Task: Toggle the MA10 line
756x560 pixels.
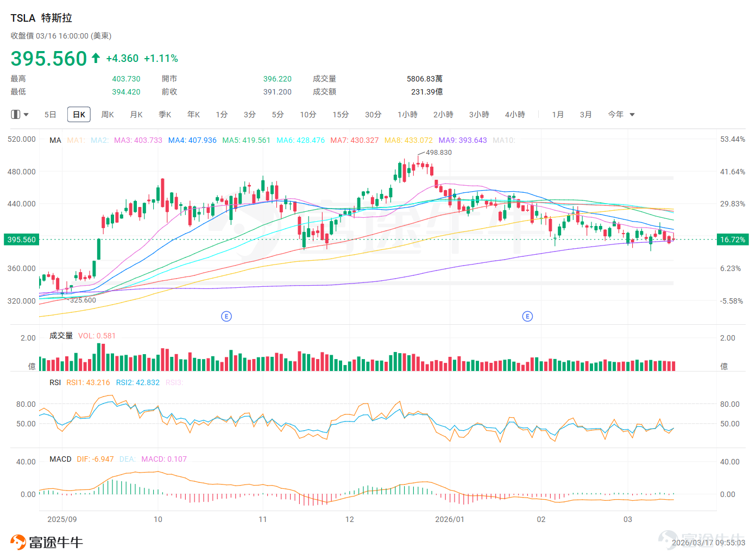Action: click(x=504, y=140)
